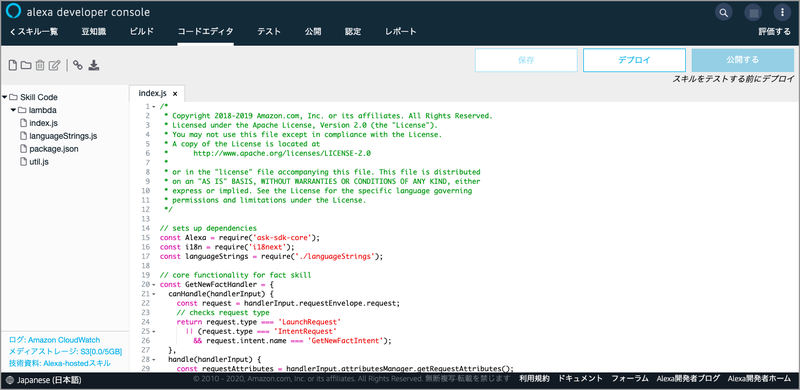
Task: Click the trash delete icon in toolbar
Action: tap(40, 65)
